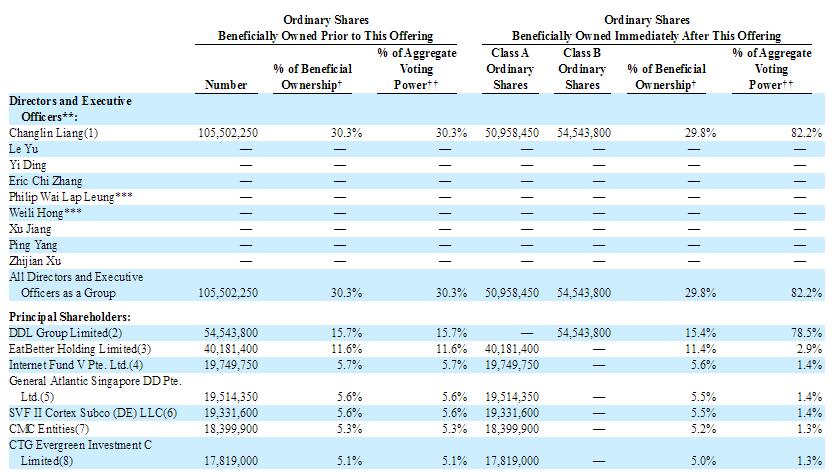This screenshot has width=835, height=473.
Task: Select 'Beneficially Owned Immediately After This Offering' header
Action: [x=646, y=36]
